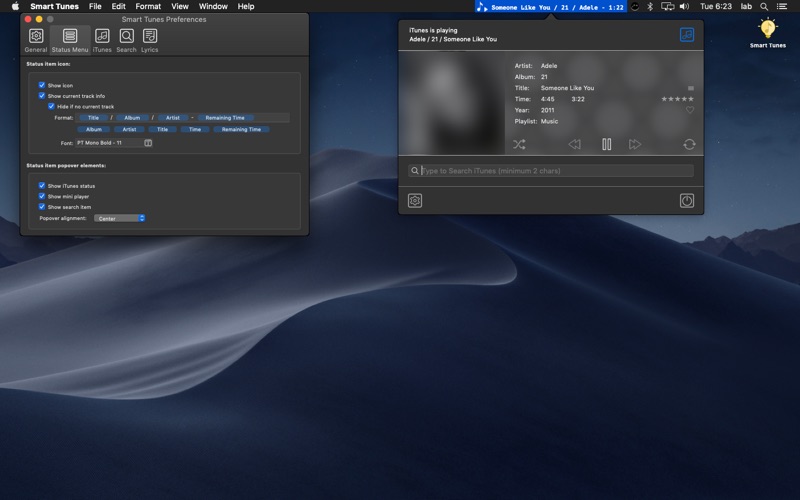Image resolution: width=800 pixels, height=500 pixels.
Task: Click the Title token in available tokens row
Action: point(162,130)
